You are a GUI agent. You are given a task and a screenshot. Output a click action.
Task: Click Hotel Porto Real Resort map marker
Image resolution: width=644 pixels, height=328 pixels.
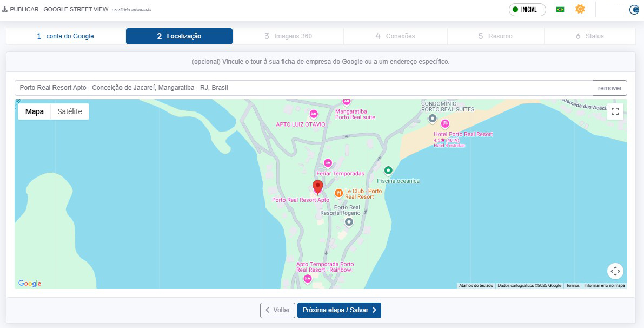pos(444,124)
